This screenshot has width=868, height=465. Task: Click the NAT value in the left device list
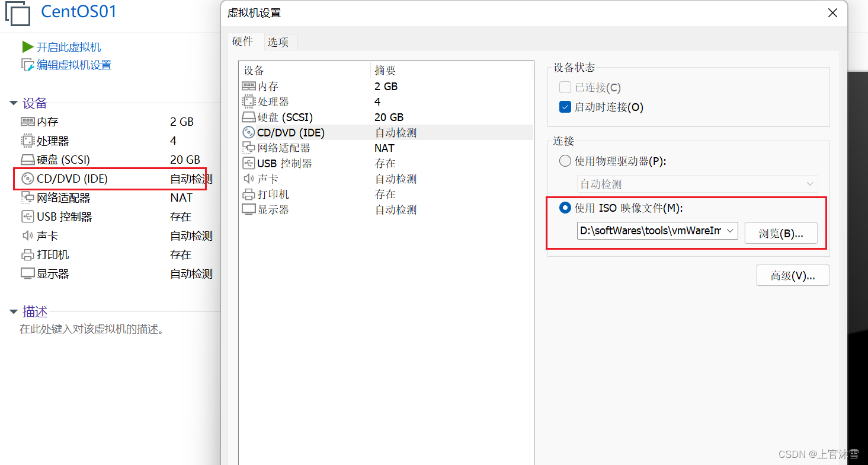tap(181, 198)
